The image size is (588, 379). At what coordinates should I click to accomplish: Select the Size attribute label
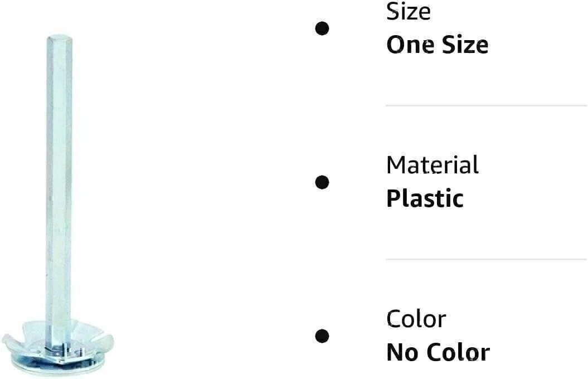[409, 12]
